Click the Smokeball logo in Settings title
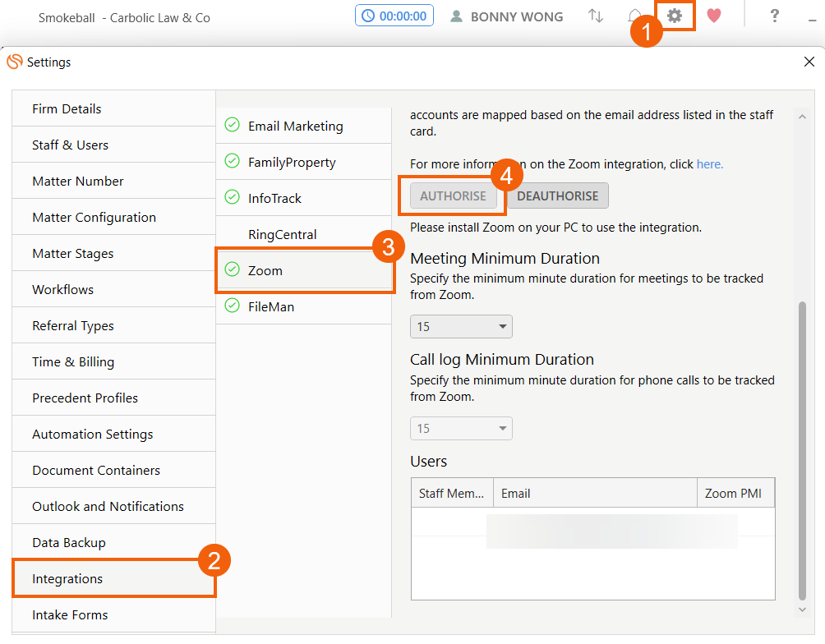 pos(15,62)
